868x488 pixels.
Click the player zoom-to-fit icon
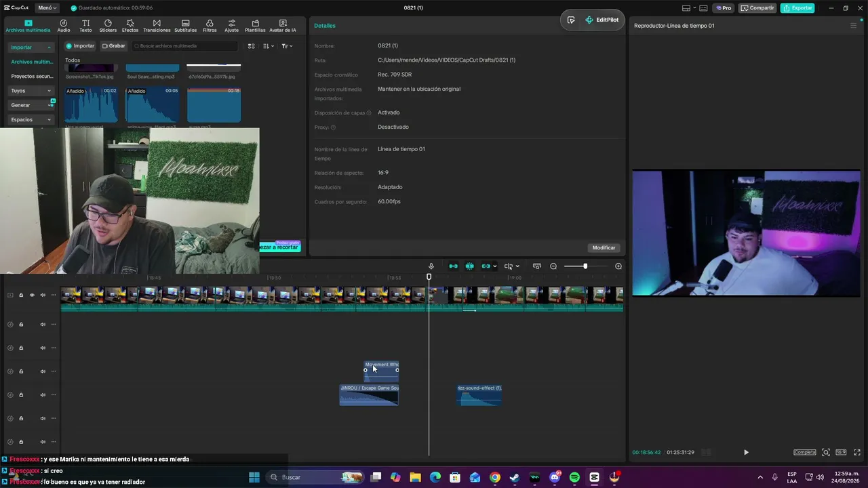(826, 452)
